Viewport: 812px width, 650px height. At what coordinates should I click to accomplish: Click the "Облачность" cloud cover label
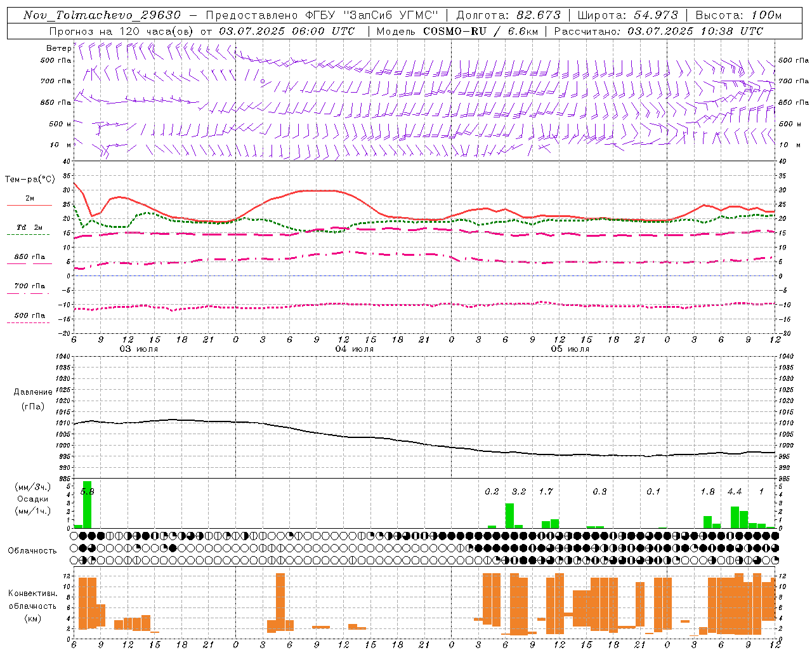[x=32, y=550]
